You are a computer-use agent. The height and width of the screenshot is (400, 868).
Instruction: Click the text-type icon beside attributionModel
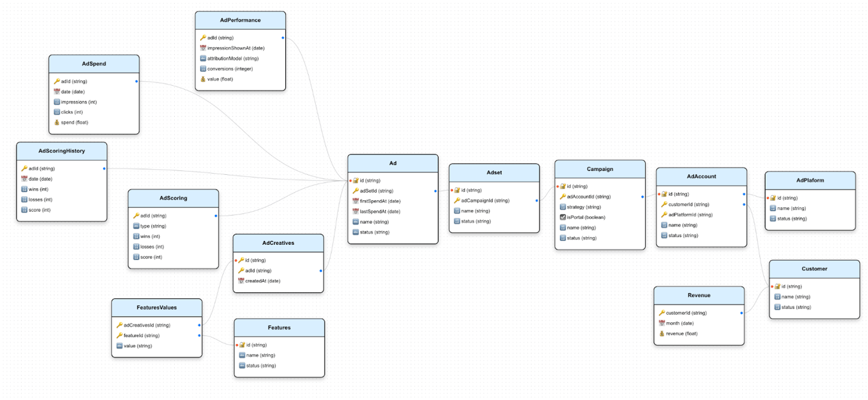point(203,58)
